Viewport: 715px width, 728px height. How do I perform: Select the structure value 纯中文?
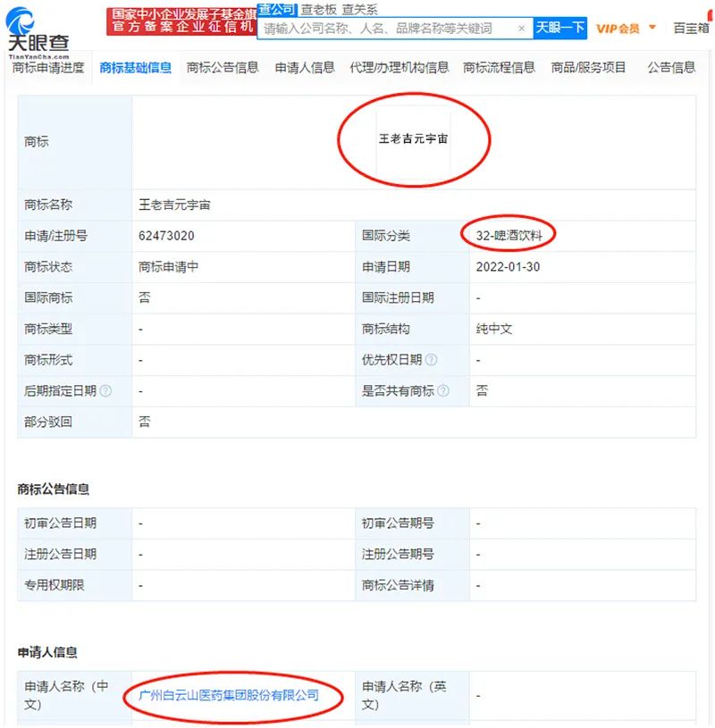494,330
